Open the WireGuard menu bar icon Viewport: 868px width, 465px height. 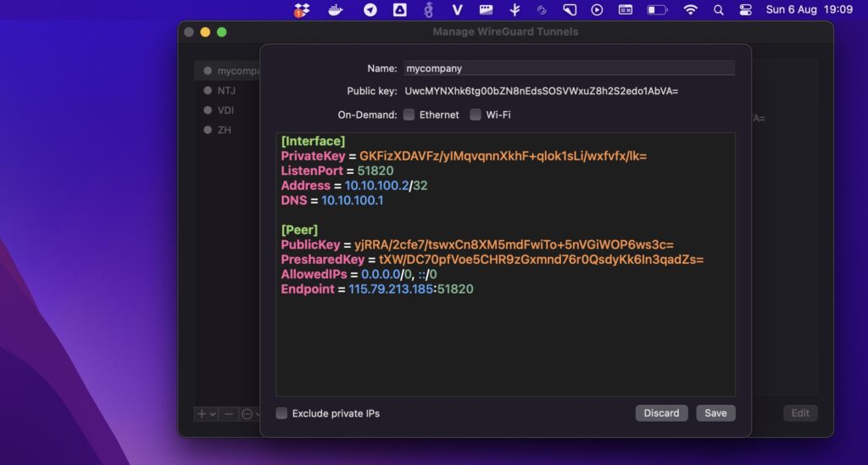[428, 9]
